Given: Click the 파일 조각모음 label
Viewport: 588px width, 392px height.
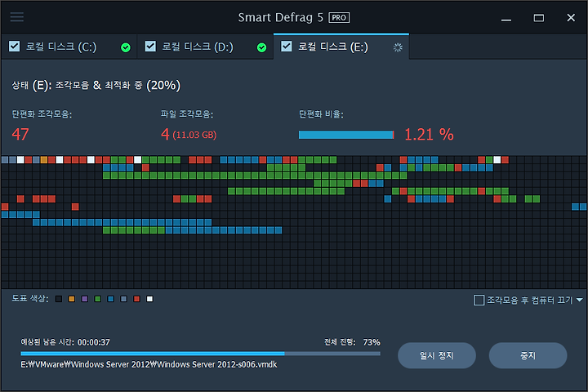Looking at the screenshot, I should (187, 114).
